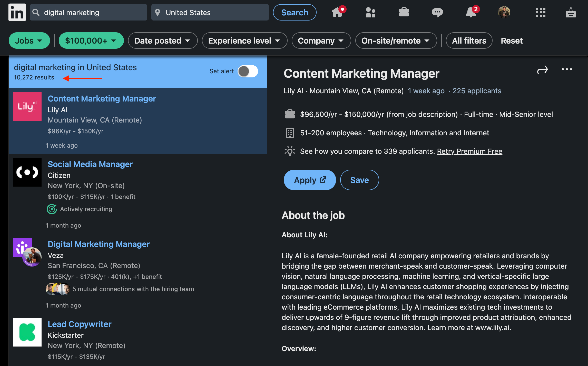
Task: Open the Digital Marketing Manager listing
Action: coord(99,244)
